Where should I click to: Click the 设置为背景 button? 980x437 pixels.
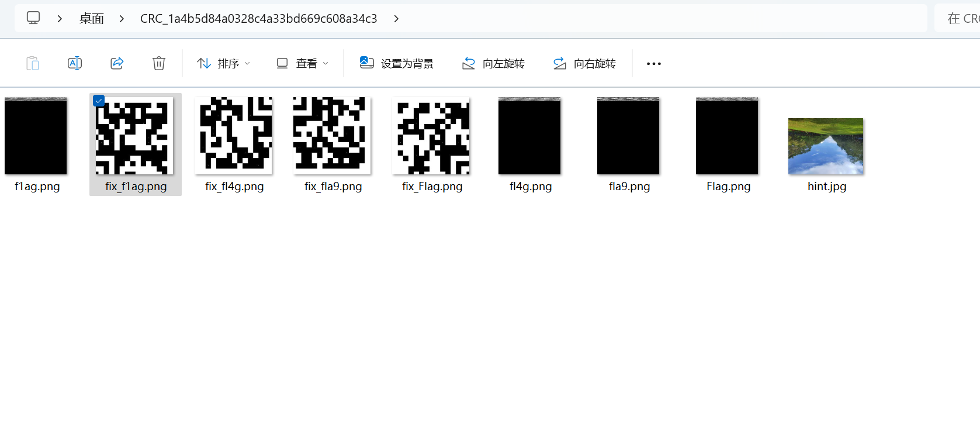click(397, 63)
